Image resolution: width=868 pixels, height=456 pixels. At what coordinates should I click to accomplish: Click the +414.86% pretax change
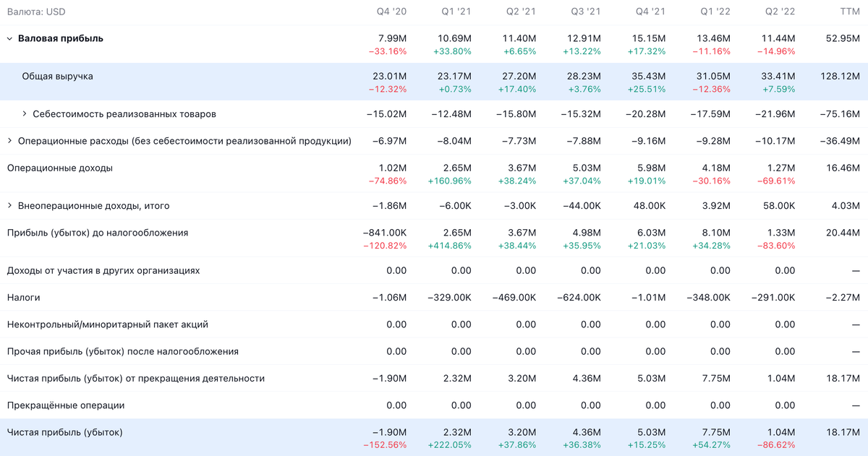coord(449,246)
